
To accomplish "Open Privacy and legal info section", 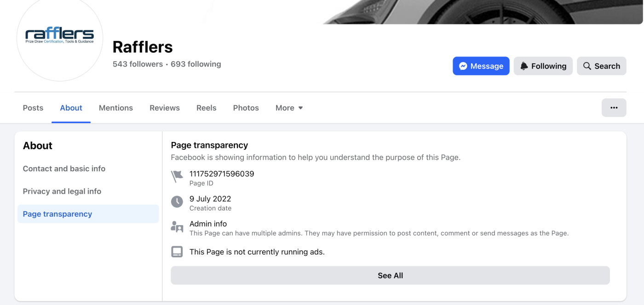I will [x=62, y=191].
